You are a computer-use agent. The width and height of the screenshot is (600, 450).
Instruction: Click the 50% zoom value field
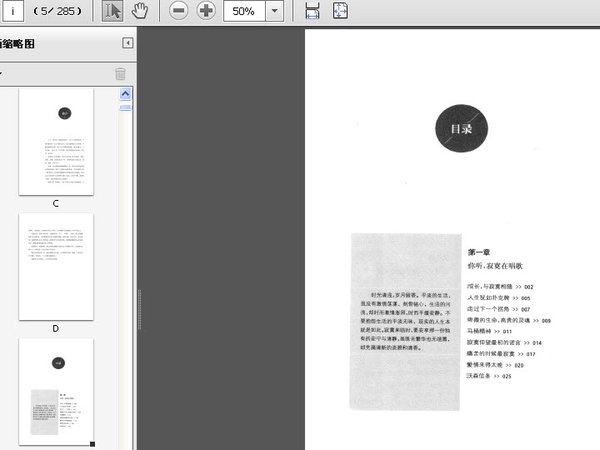coord(244,11)
